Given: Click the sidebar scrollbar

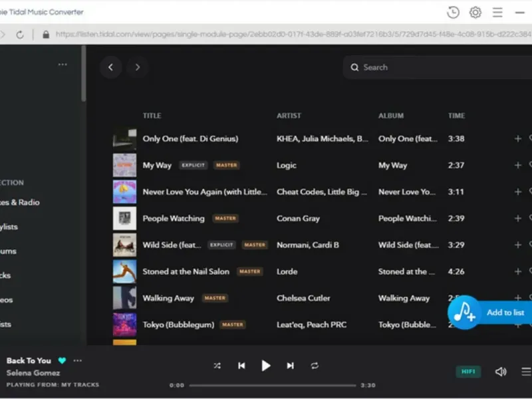Looking at the screenshot, I should pos(84,74).
